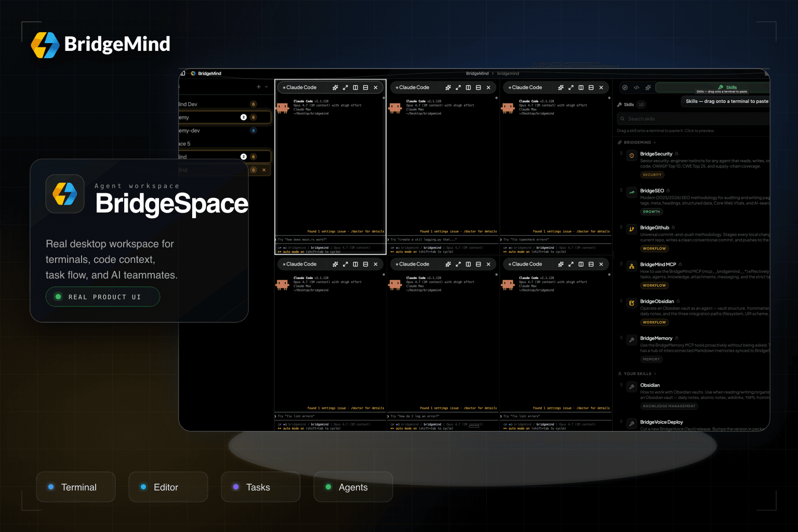
Task: Open BridgeMind in the title breadcrumb
Action: 477,73
